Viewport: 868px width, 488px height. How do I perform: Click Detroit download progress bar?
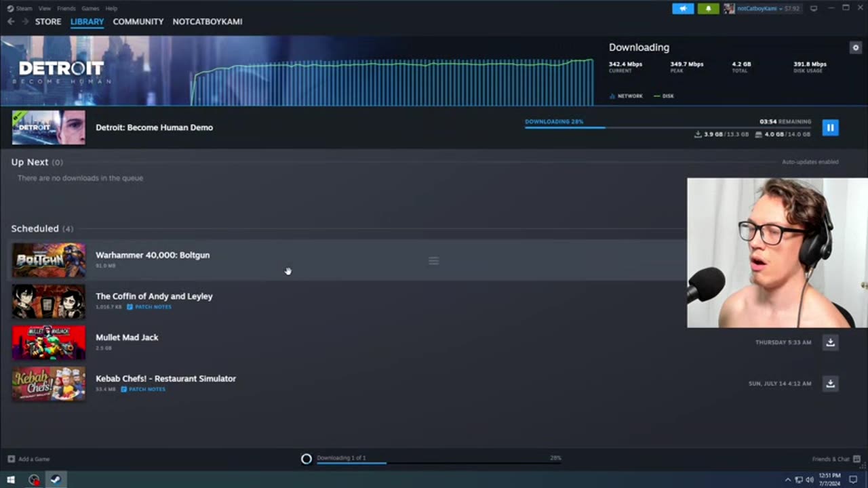tap(668, 127)
